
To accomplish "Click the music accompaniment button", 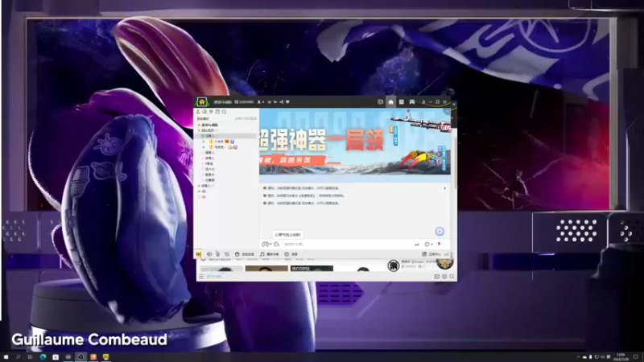I will tap(270, 254).
